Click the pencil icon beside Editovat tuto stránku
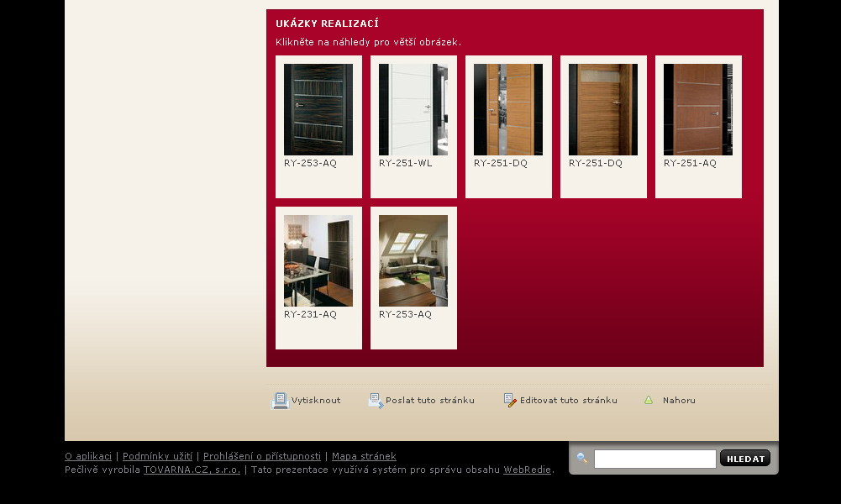841x504 pixels. click(510, 400)
